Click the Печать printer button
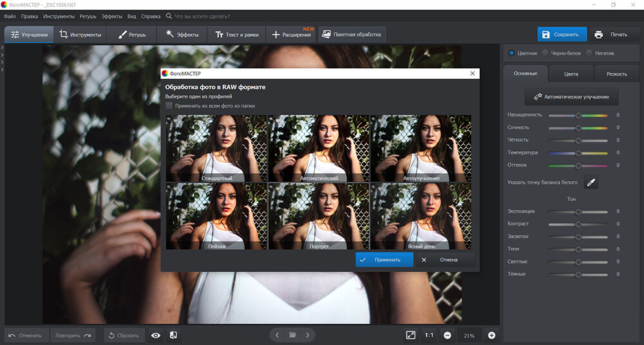This screenshot has height=345, width=644. coord(614,35)
